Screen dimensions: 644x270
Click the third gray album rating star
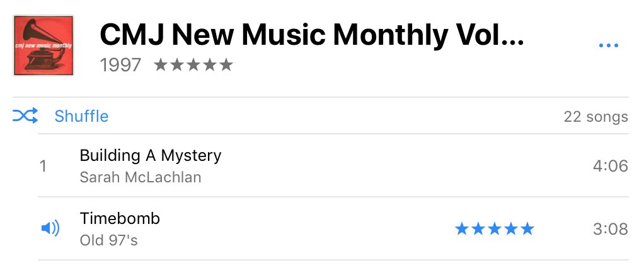coord(193,65)
